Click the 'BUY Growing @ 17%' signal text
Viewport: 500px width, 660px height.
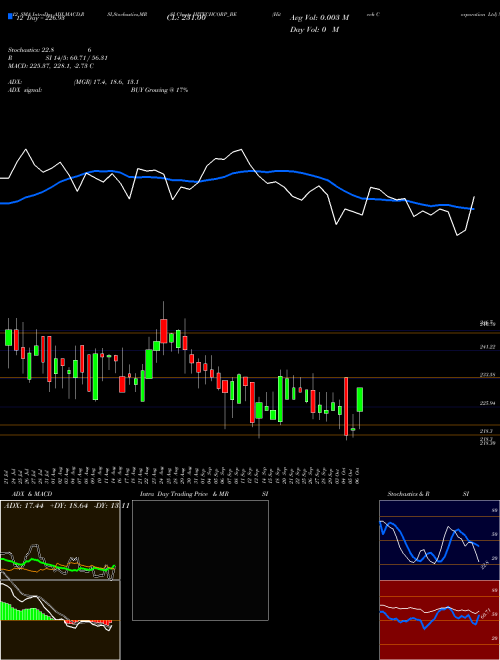(x=159, y=90)
